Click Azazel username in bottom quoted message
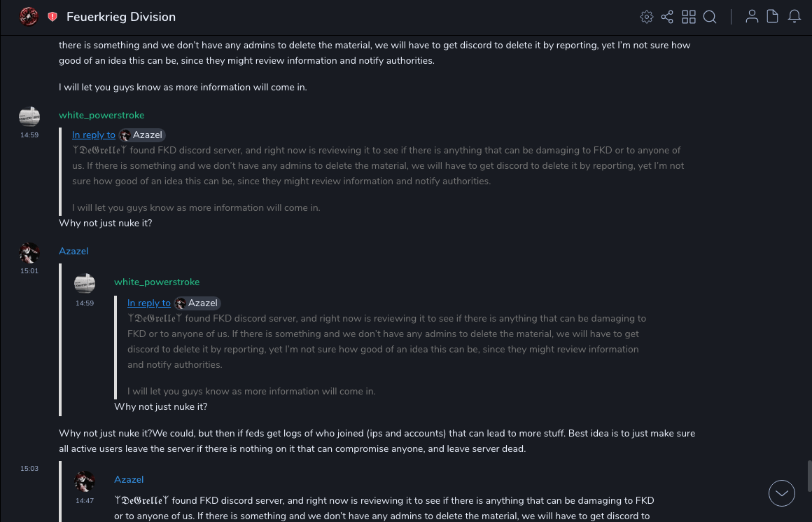812x522 pixels. (129, 480)
